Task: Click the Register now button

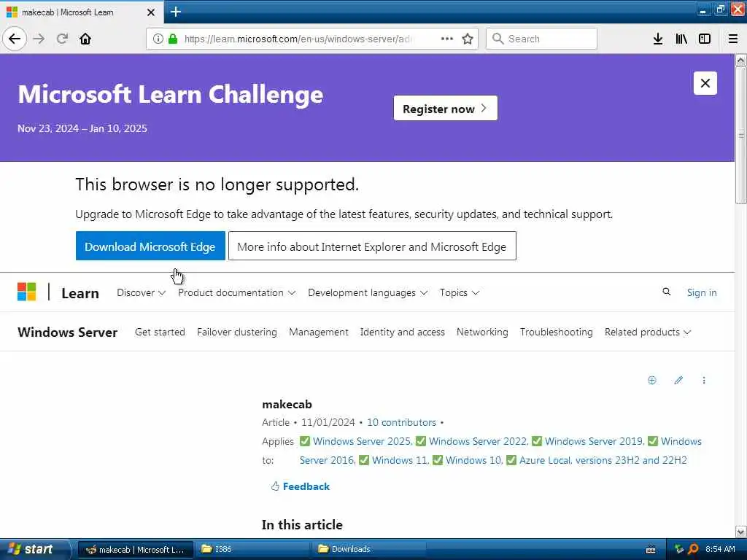Action: [x=446, y=108]
